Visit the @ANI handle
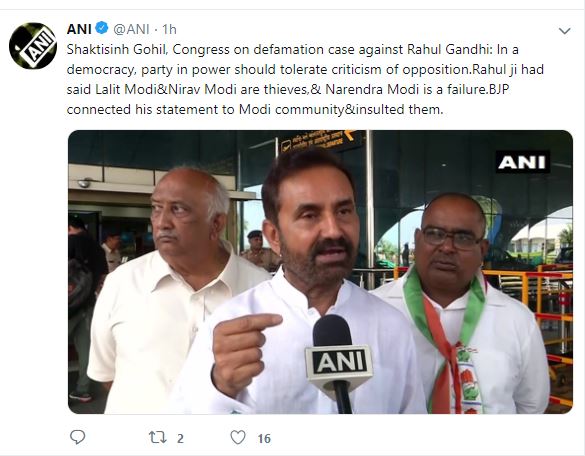 point(131,29)
